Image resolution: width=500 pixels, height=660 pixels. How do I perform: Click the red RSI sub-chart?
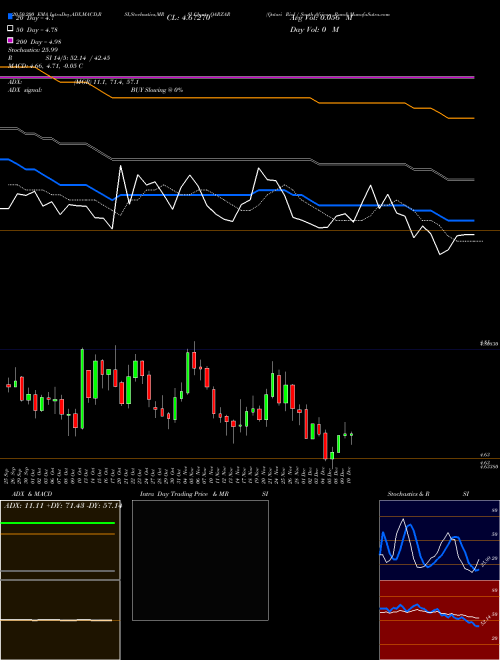[x=439, y=620]
